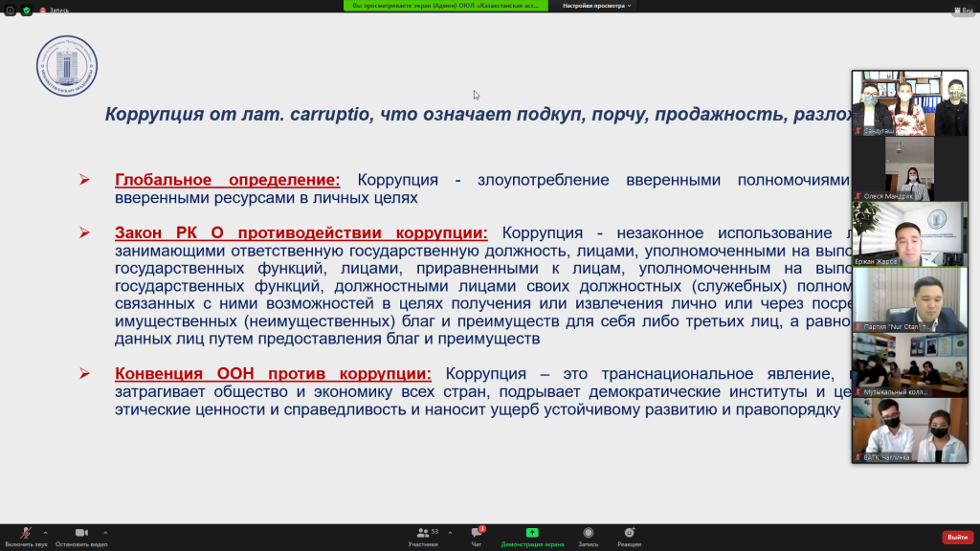The height and width of the screenshot is (551, 980).
Task: Select Олеся Мандрик's video thumbnail
Action: (909, 168)
